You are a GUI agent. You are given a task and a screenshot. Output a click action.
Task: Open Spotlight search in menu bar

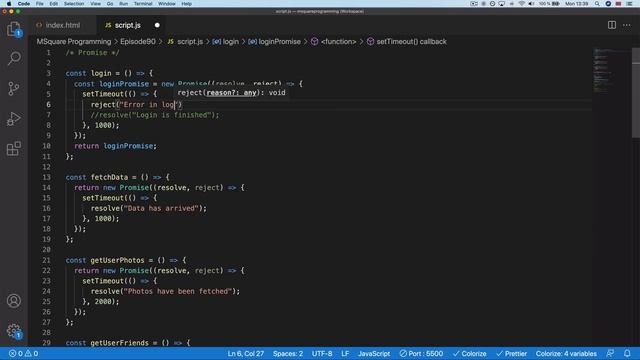(x=597, y=4)
